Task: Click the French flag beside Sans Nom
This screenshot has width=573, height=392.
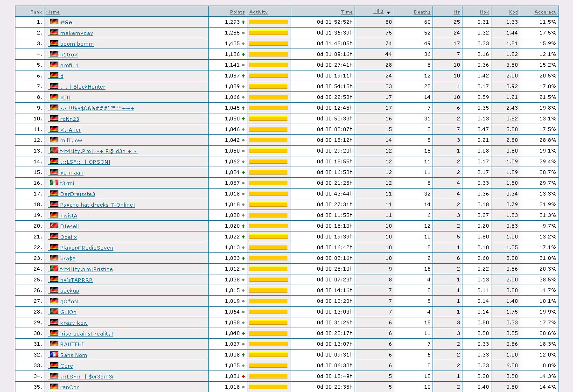Action: [x=54, y=355]
